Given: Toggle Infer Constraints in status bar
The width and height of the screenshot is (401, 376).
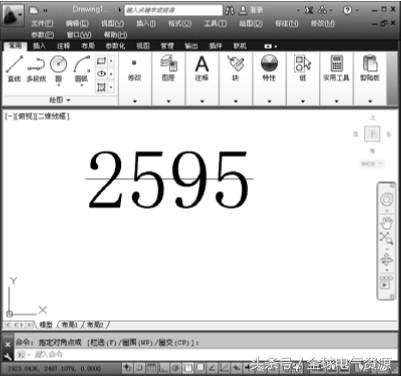Looking at the screenshot, I should coord(127,368).
